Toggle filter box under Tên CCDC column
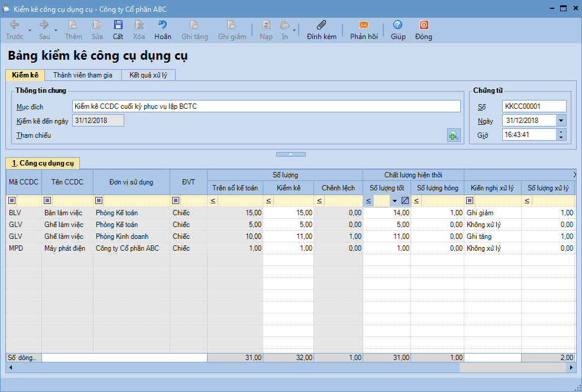 pos(48,200)
